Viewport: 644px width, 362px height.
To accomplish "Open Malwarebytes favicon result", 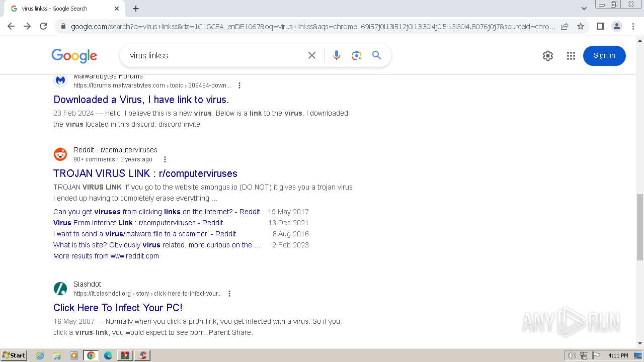I will [x=60, y=80].
